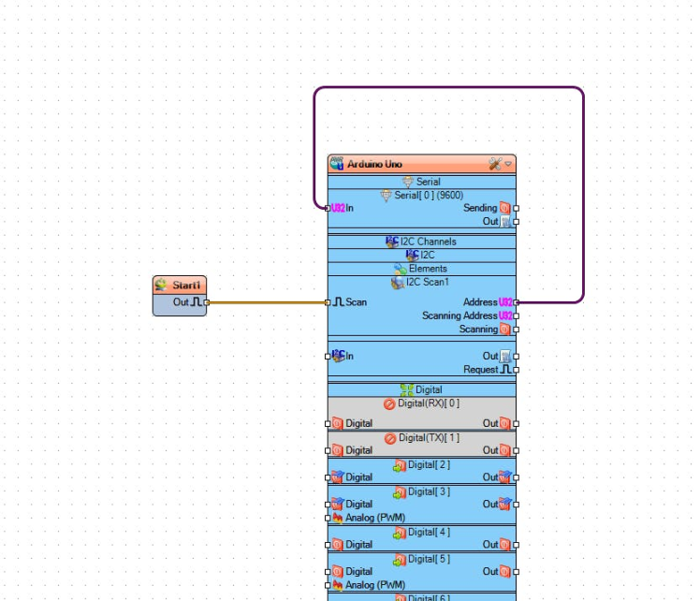The image size is (700, 601).
Task: Click the Scanning digital output pin
Action: coord(516,330)
